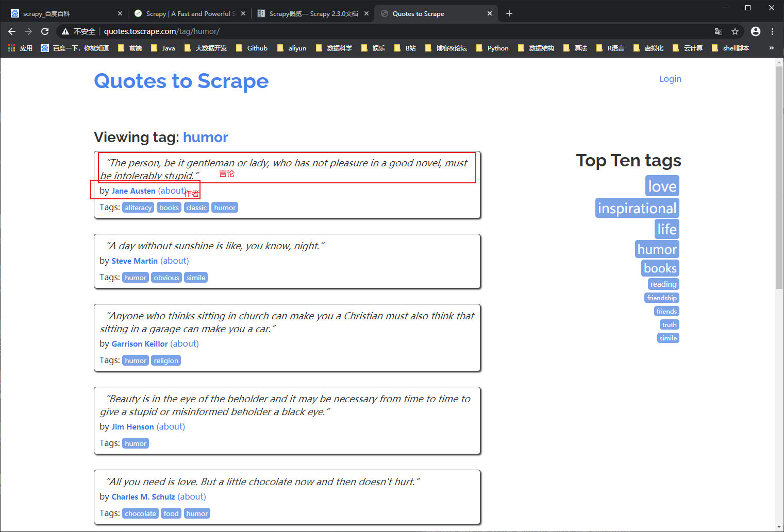The height and width of the screenshot is (532, 784).
Task: Go back with browser back arrow
Action: coord(12,31)
